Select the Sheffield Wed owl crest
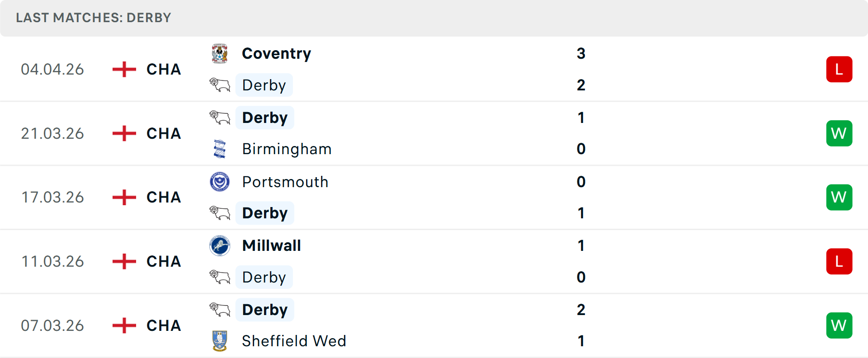This screenshot has height=358, width=868. tap(220, 342)
